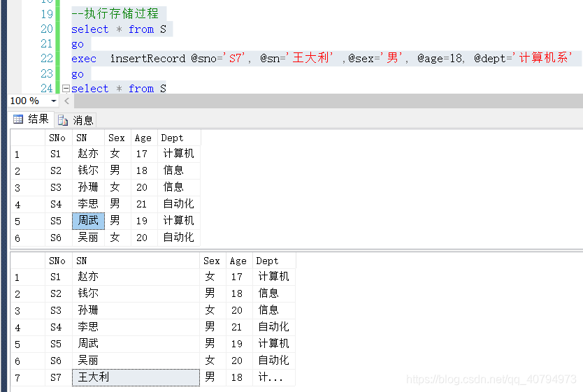
Task: Click the Age column header in second grid
Action: pyautogui.click(x=240, y=261)
